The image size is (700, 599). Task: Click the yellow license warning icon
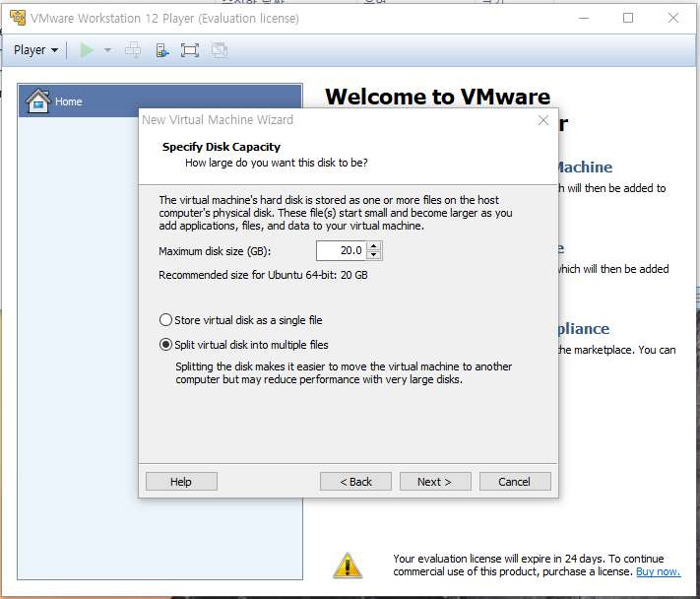coord(348,566)
